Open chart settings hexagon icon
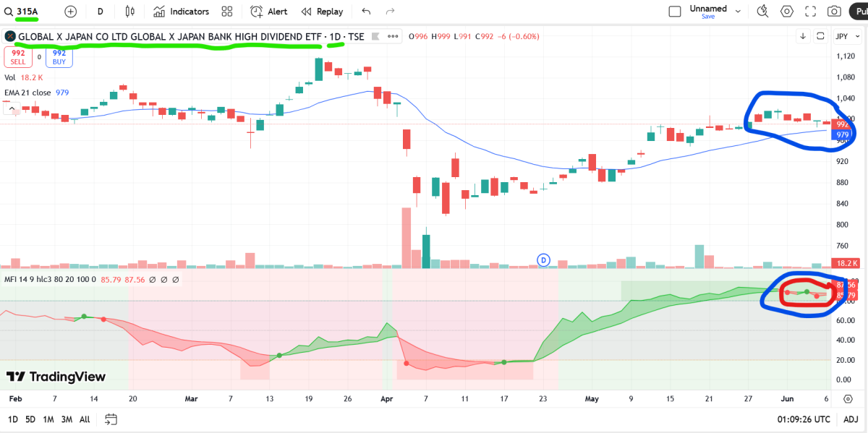Screen dimensions: 868x433 787,12
